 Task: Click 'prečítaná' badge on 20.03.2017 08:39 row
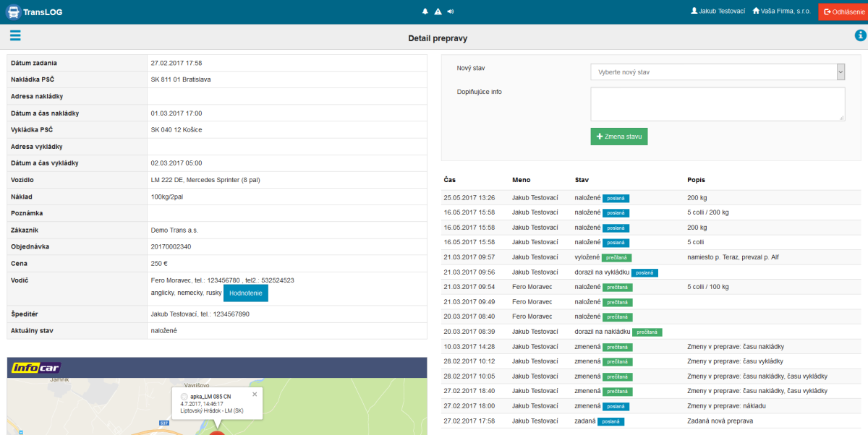(x=647, y=332)
